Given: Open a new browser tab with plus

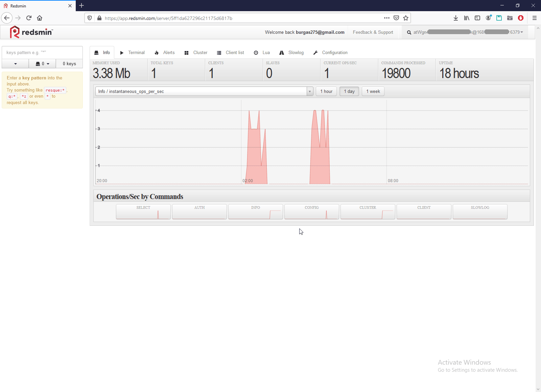Looking at the screenshot, I should point(81,5).
